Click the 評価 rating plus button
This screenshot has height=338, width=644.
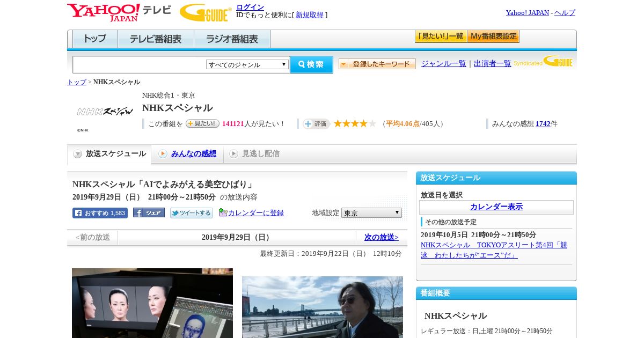(x=316, y=124)
